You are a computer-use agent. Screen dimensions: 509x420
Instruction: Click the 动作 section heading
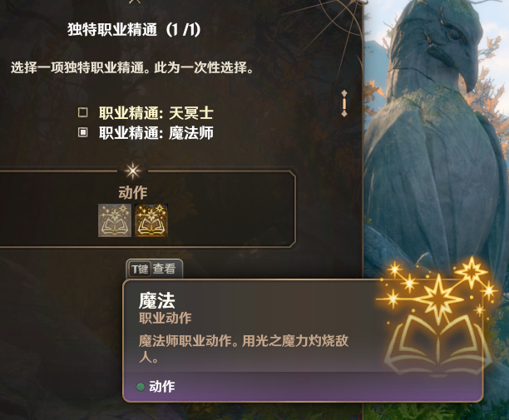pyautogui.click(x=133, y=192)
